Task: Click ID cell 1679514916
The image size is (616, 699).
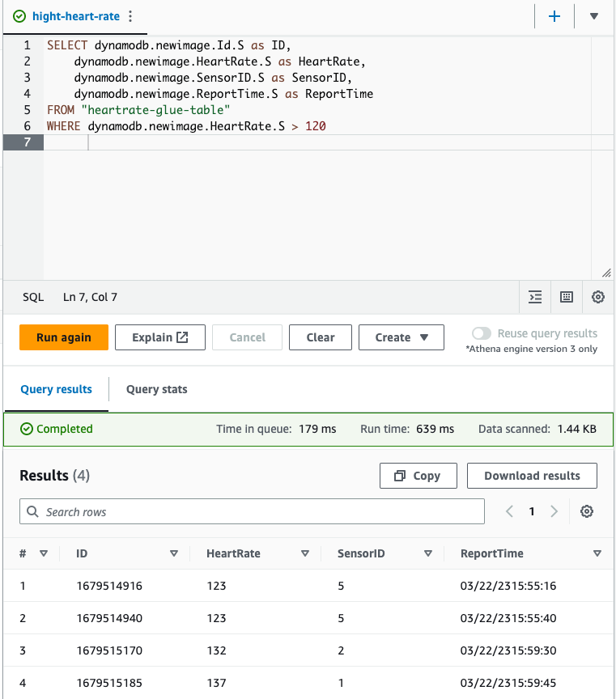Action: [x=109, y=586]
